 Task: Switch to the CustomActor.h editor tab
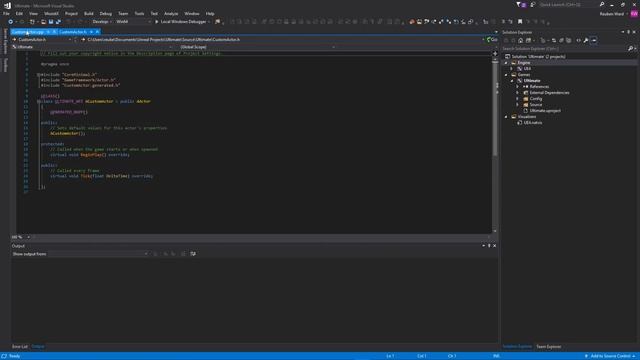73,32
